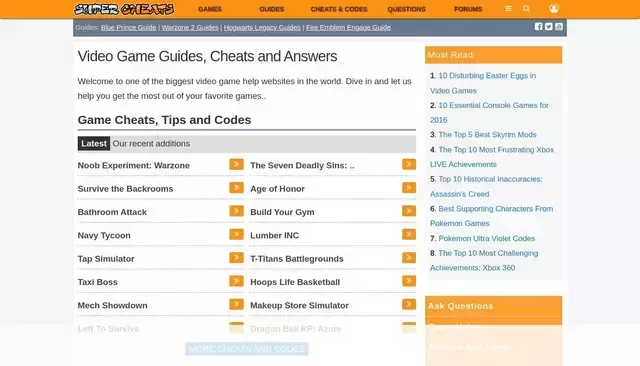Open the Cheats & Codes menu

[x=339, y=9]
